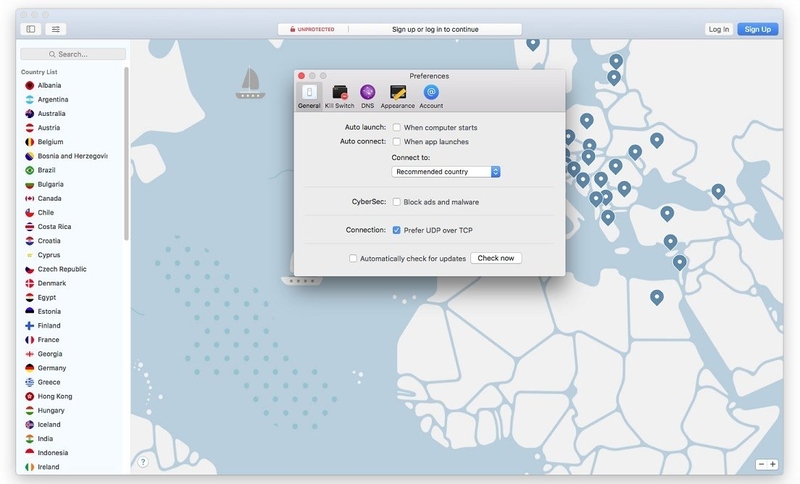Click the Germany flag icon

click(x=30, y=368)
